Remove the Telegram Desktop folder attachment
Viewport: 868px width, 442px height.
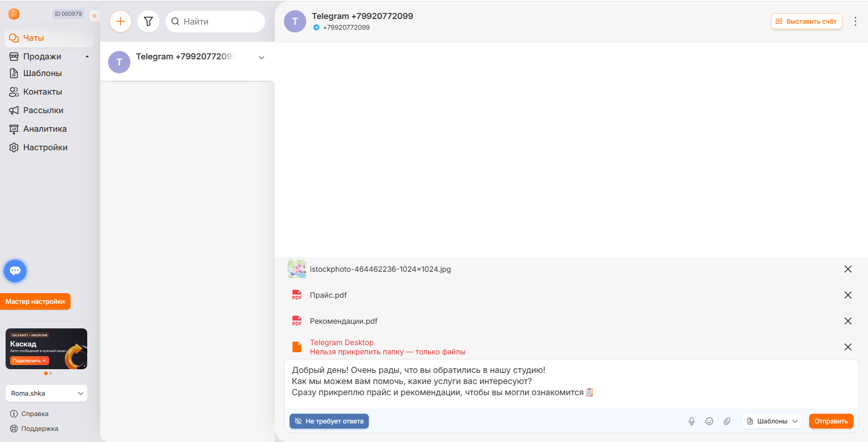[848, 347]
